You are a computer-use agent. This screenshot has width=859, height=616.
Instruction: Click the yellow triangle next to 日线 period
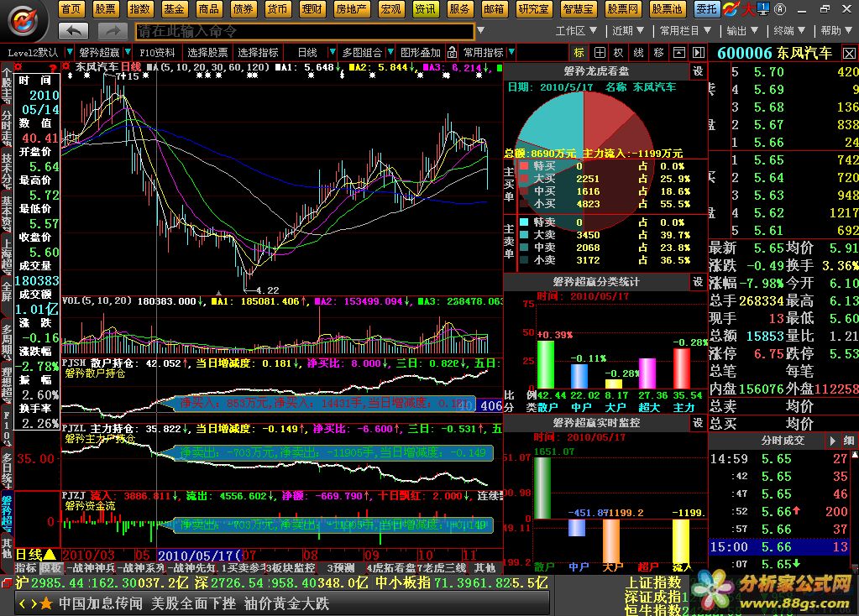coord(50,554)
